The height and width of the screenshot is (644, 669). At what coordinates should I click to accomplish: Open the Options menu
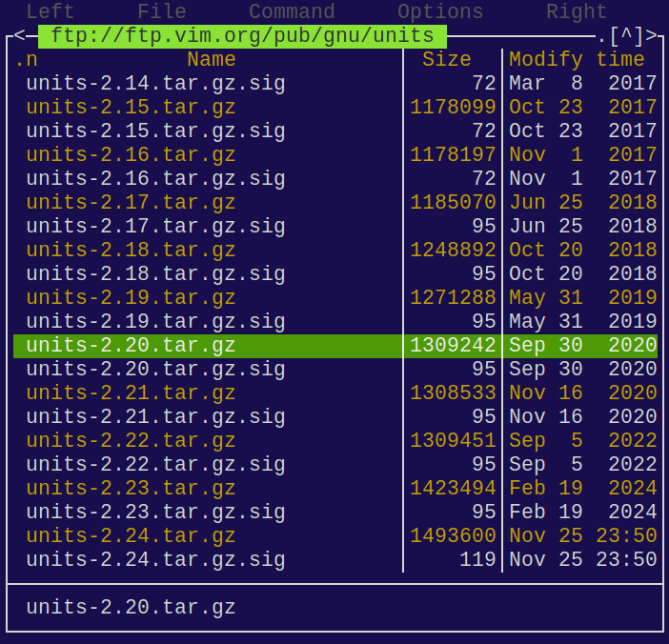[440, 12]
